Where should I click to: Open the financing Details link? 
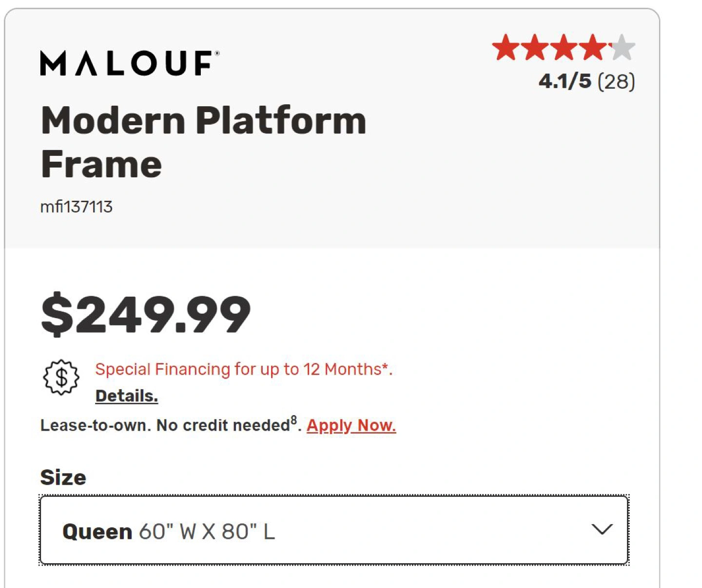point(127,396)
